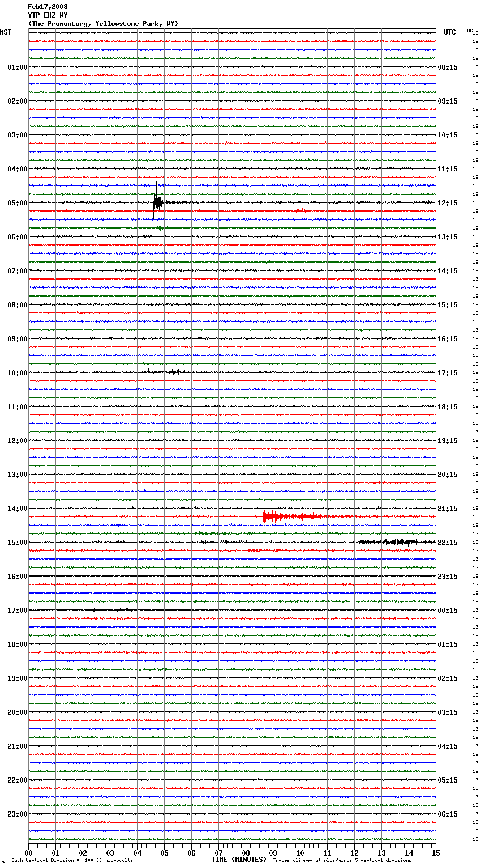Select the '09:00' MST time label

(18, 339)
